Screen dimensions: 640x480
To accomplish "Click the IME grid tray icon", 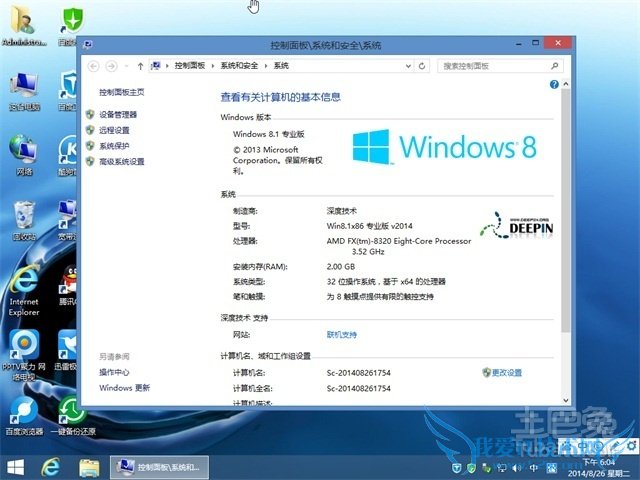I will (x=551, y=468).
